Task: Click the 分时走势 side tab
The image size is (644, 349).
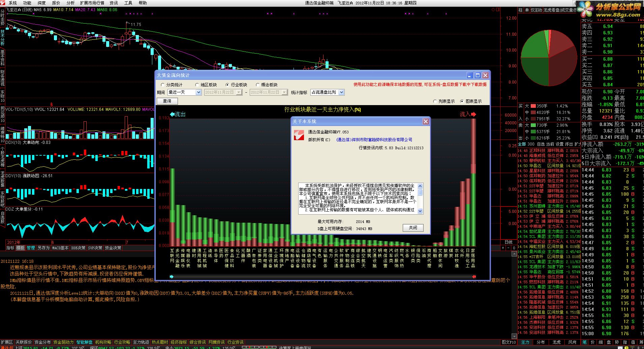Action: (x=2, y=18)
